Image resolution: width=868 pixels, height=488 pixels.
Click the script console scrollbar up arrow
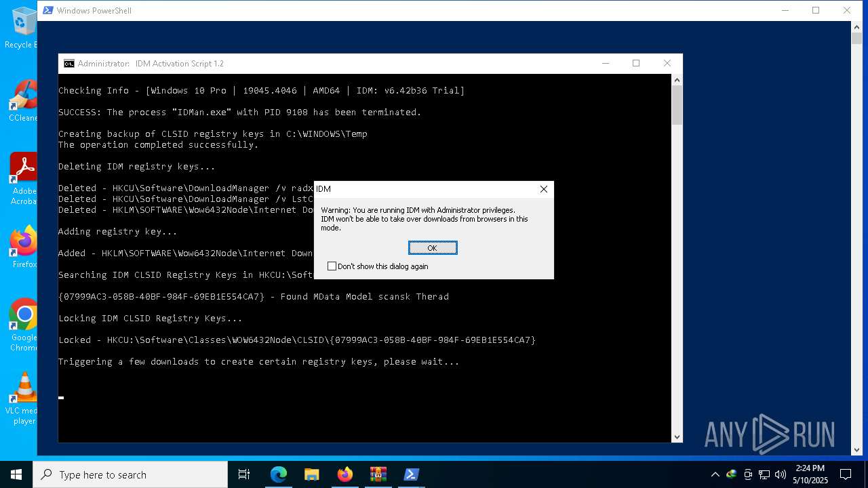coord(677,80)
